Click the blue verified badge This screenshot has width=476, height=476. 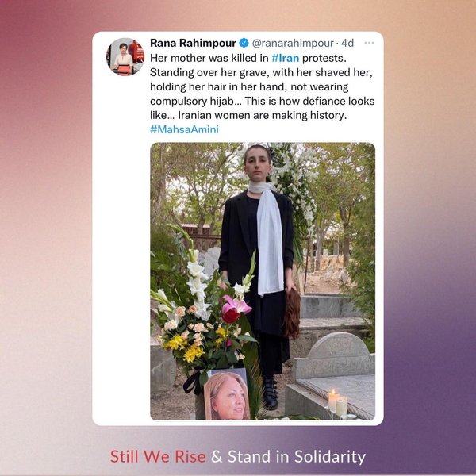coord(244,43)
